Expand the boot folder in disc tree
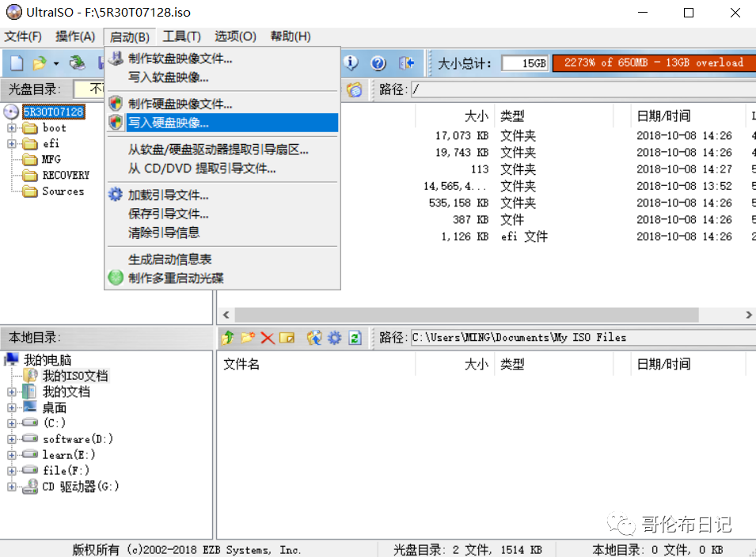 pos(12,128)
